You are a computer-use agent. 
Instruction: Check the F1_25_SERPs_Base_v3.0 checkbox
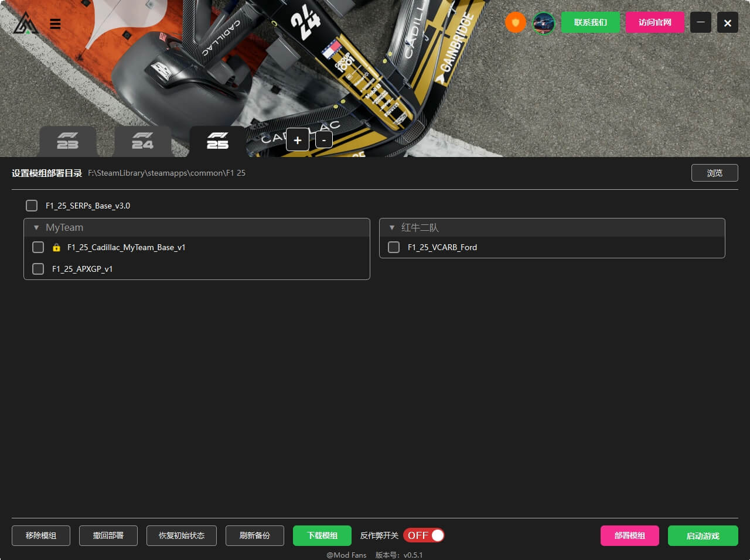pos(32,206)
